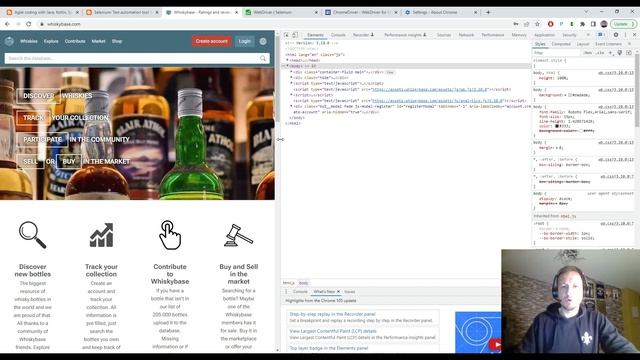Click the Chrome Update button

click(624, 24)
